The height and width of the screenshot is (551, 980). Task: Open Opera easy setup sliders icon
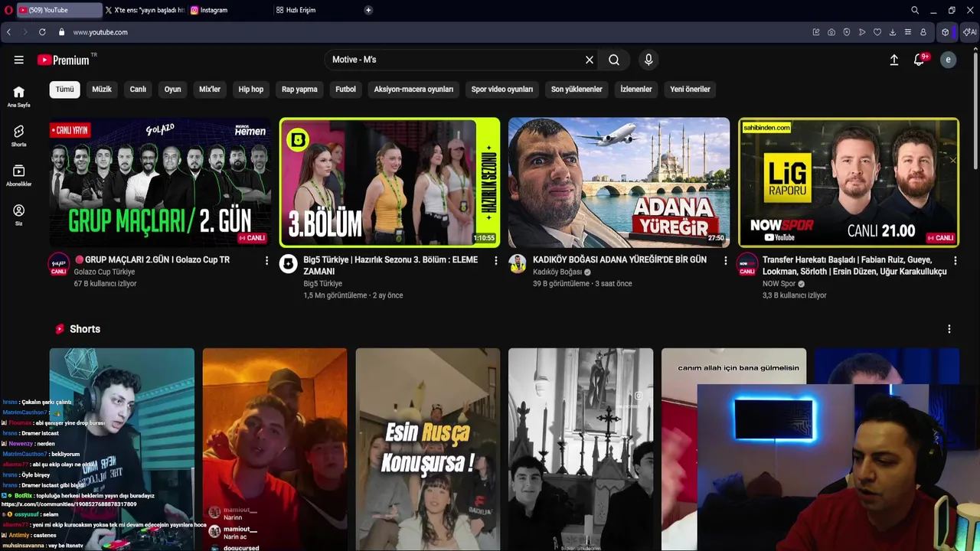pos(908,32)
